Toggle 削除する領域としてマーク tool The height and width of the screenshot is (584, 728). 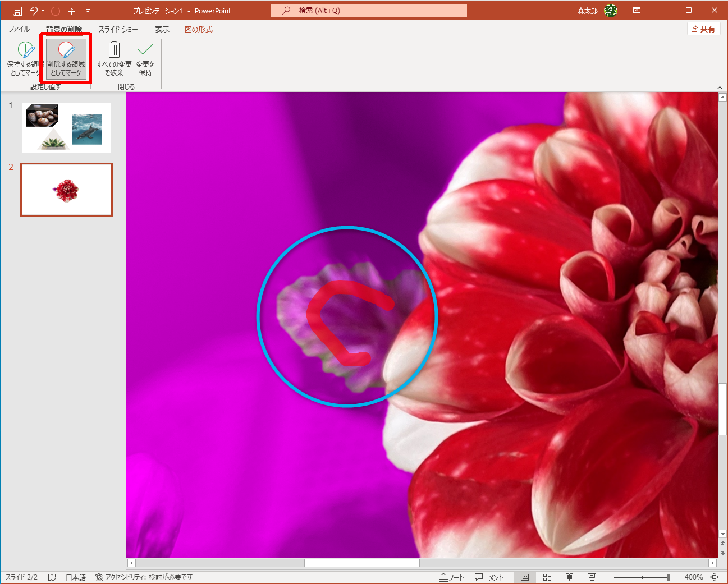[x=66, y=59]
